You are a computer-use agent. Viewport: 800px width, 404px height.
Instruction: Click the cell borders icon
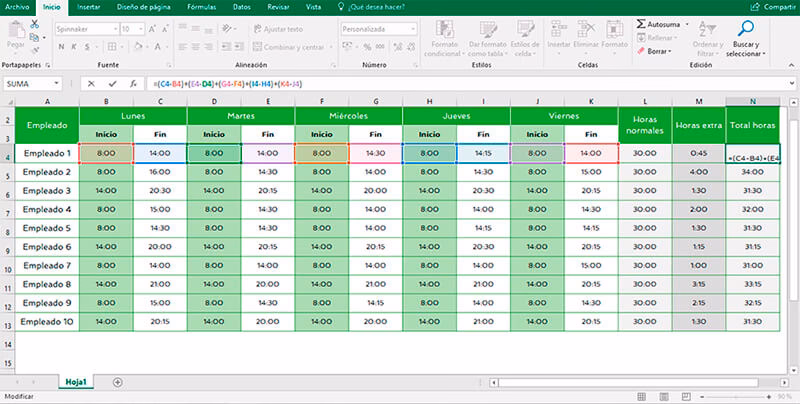[111, 47]
